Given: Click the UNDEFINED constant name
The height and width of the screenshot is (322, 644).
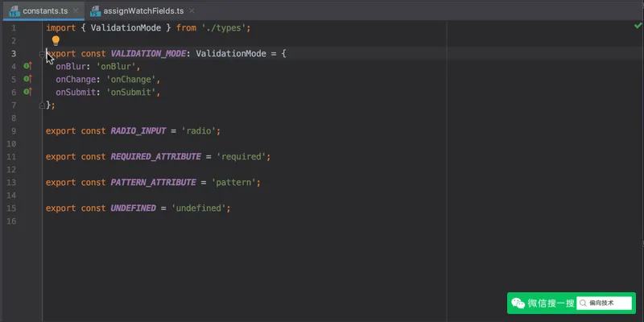Looking at the screenshot, I should (x=134, y=208).
